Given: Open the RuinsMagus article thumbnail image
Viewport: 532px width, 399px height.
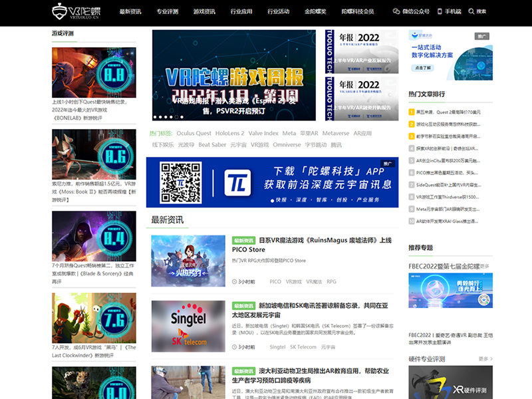Looking at the screenshot, I should coord(188,261).
